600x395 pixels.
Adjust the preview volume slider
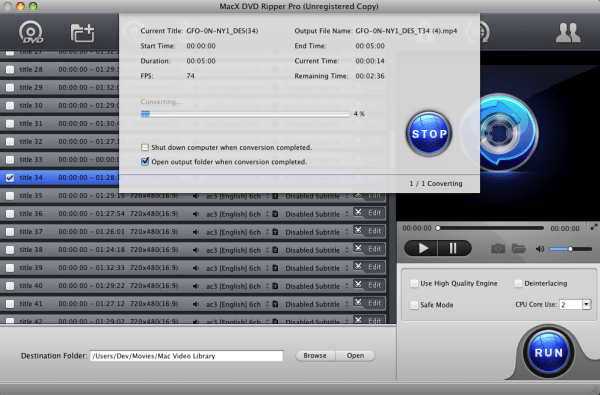click(570, 249)
